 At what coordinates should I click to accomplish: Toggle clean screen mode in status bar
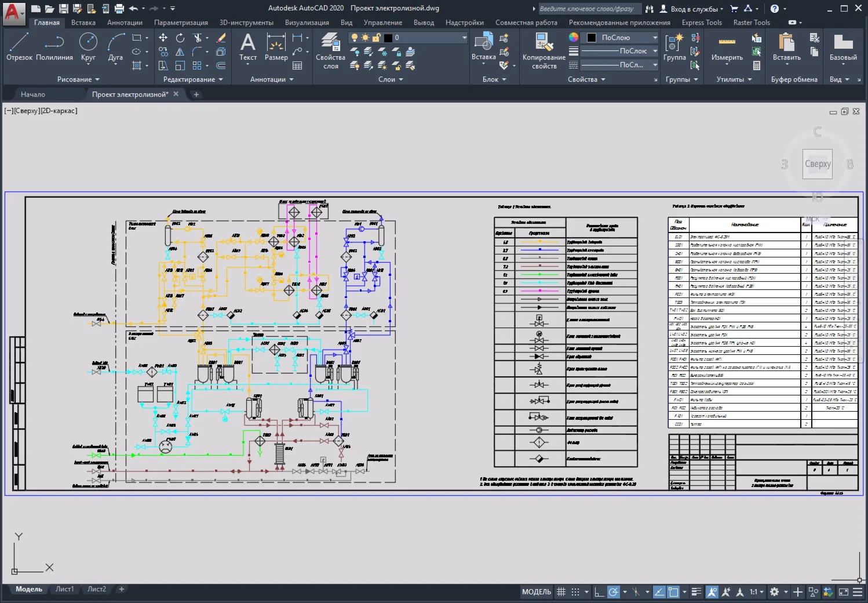[x=844, y=592]
